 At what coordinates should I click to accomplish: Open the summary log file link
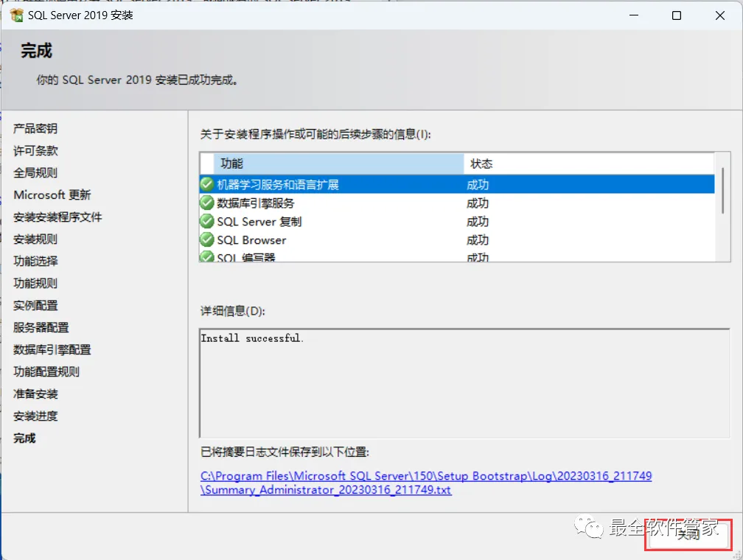click(426, 483)
